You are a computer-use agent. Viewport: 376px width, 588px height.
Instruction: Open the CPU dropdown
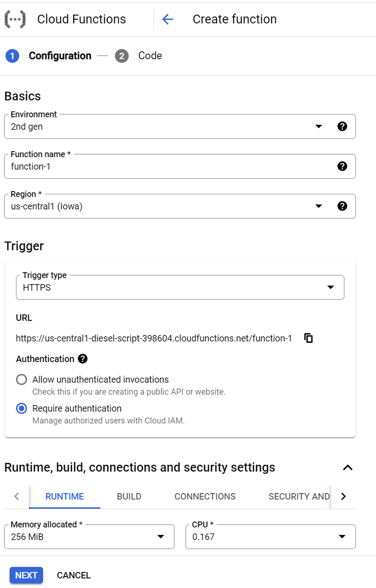(270, 537)
